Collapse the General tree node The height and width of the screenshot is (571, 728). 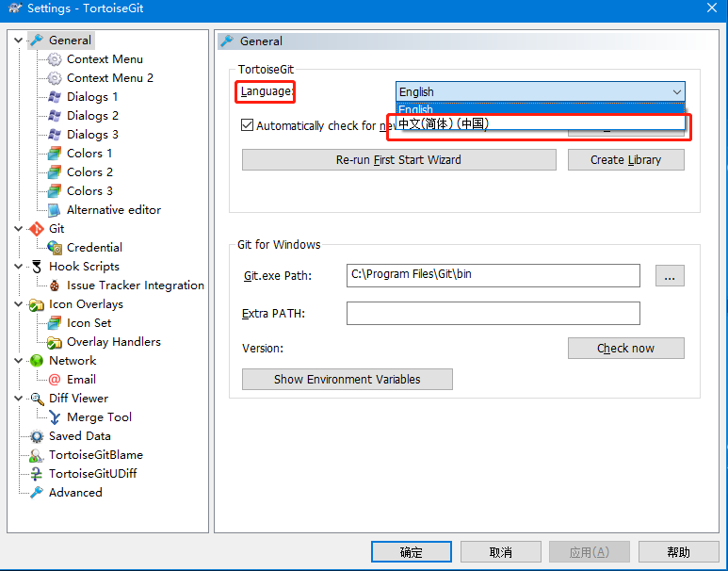click(18, 41)
